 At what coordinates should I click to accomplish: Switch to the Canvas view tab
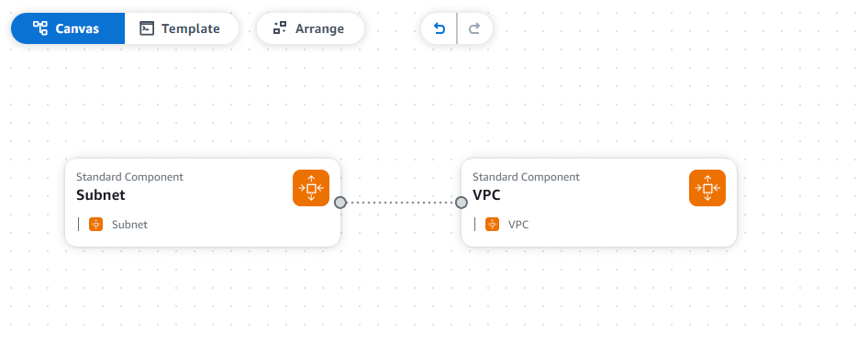pyautogui.click(x=68, y=28)
